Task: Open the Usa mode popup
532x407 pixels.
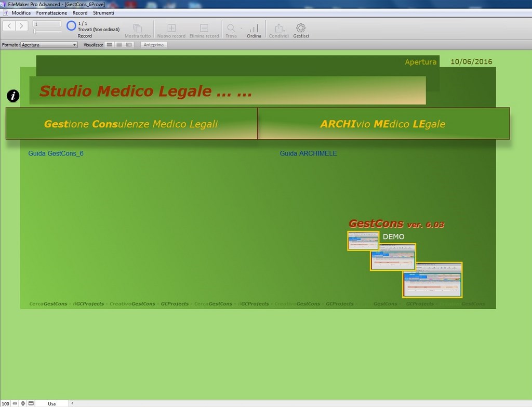Action: [x=52, y=403]
